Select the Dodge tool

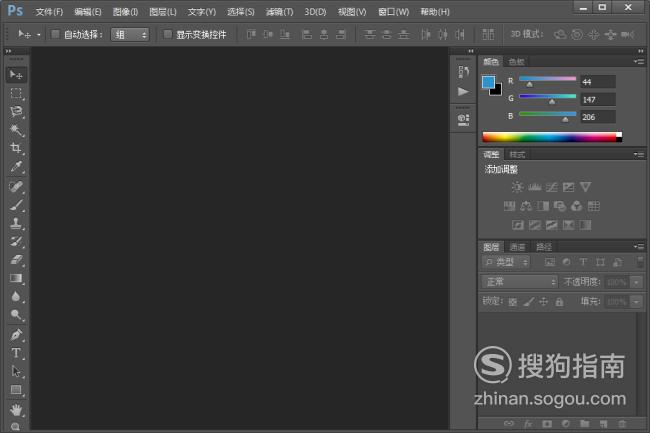(16, 315)
